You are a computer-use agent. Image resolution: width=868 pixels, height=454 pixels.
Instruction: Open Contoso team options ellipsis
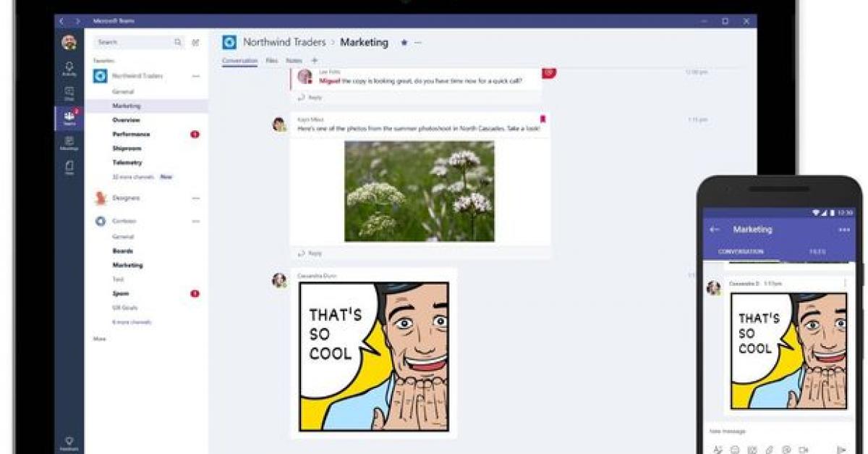[195, 222]
